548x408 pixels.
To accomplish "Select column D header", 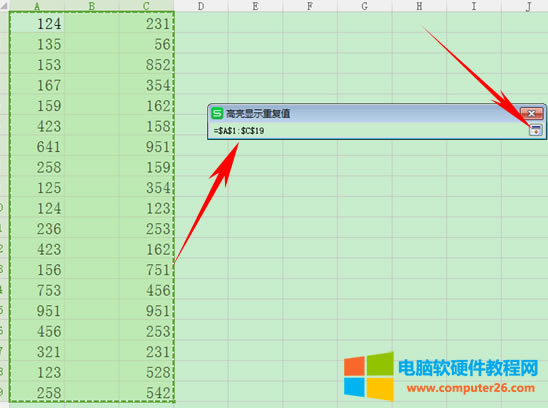I will click(201, 6).
